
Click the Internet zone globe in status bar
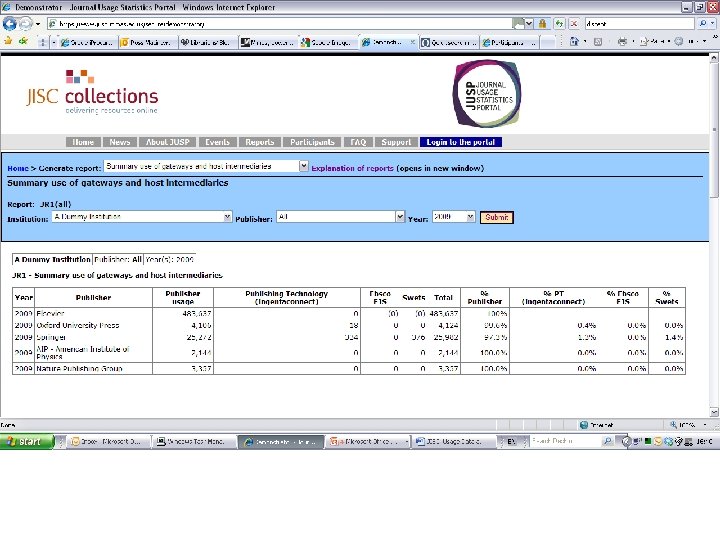584,425
